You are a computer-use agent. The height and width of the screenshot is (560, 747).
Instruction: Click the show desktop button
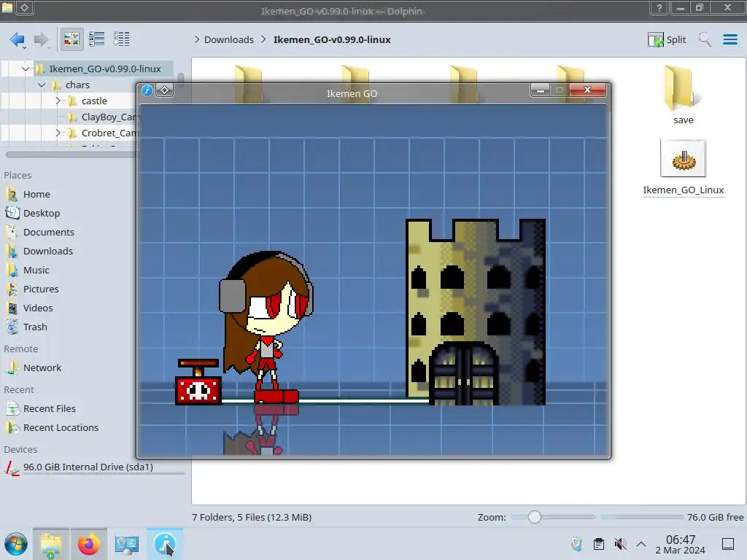(728, 544)
